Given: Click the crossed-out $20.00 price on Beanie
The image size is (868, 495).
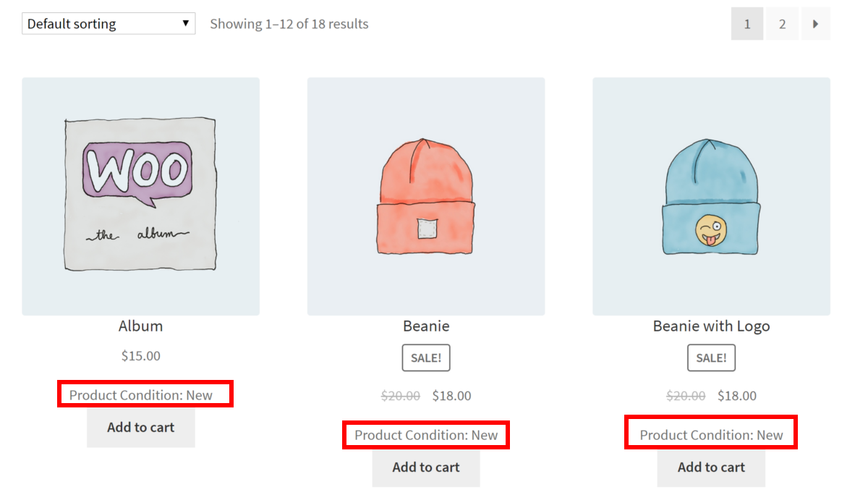Looking at the screenshot, I should click(400, 395).
